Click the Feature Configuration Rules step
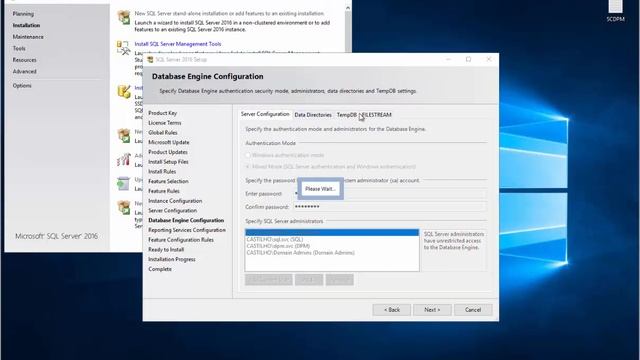The width and height of the screenshot is (640, 360). [181, 240]
